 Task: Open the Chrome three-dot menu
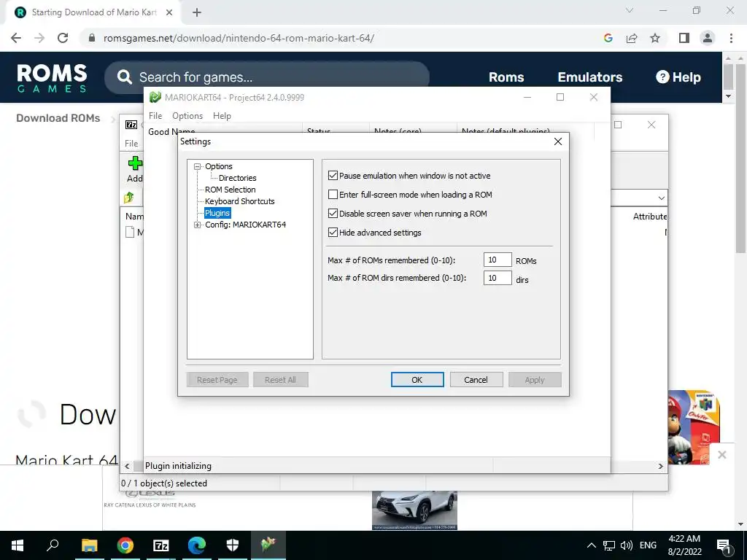(731, 38)
